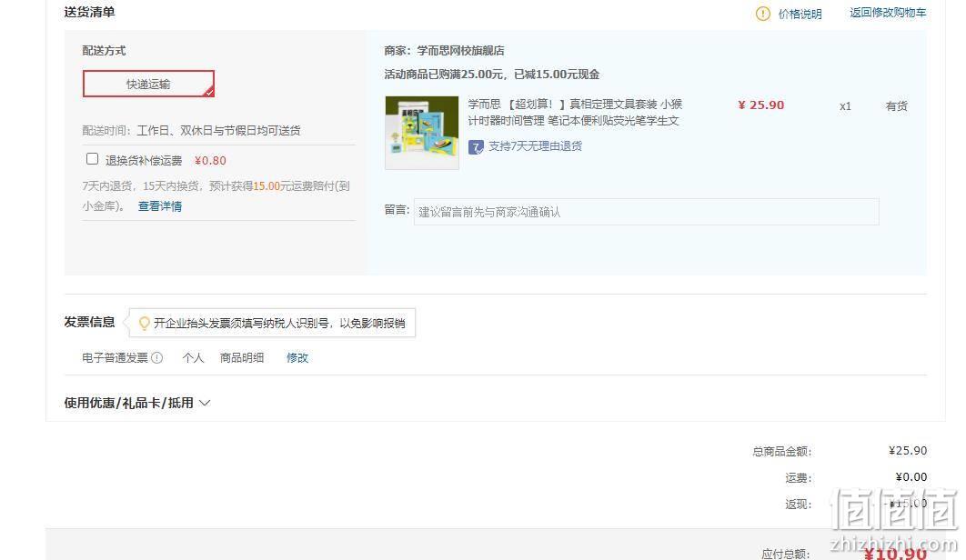
Task: Click the 返现 label
Action: point(799,505)
